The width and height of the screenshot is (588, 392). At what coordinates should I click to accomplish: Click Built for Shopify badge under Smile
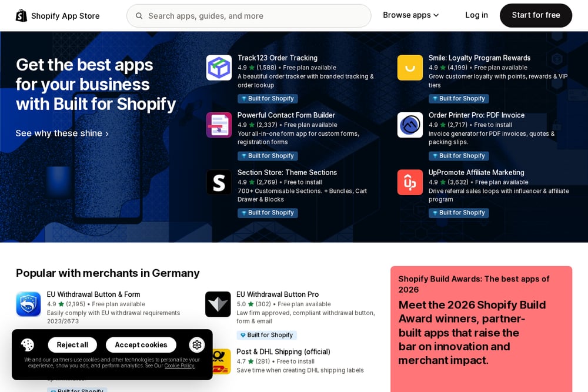459,99
